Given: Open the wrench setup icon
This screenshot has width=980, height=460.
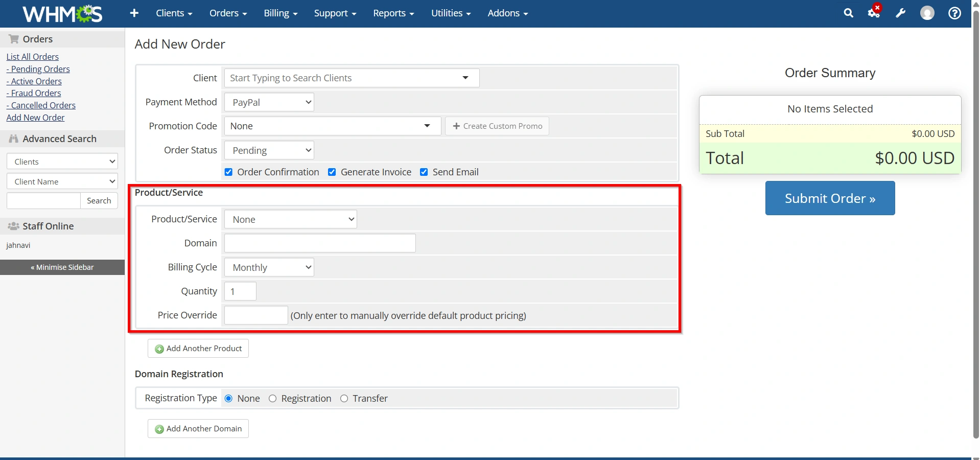Looking at the screenshot, I should click(x=901, y=13).
